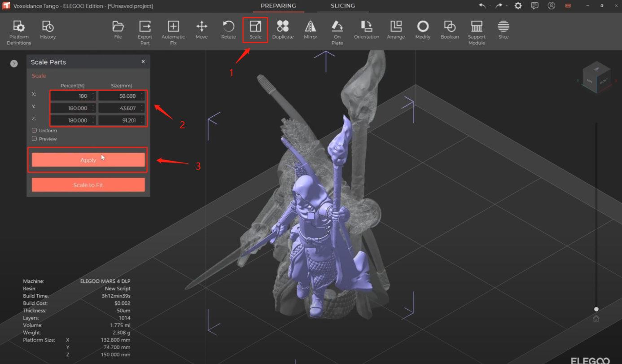The width and height of the screenshot is (622, 364).
Task: Select the Scale tool in toolbar
Action: click(255, 30)
